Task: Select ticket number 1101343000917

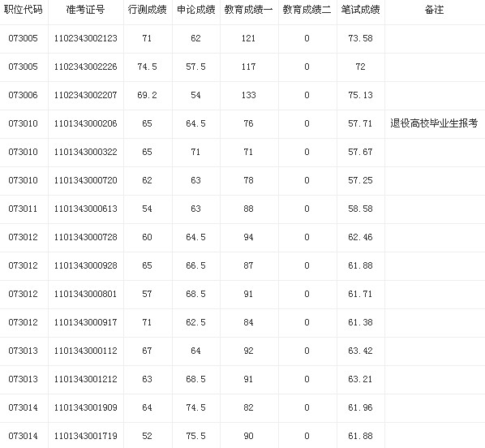Action: coord(86,322)
